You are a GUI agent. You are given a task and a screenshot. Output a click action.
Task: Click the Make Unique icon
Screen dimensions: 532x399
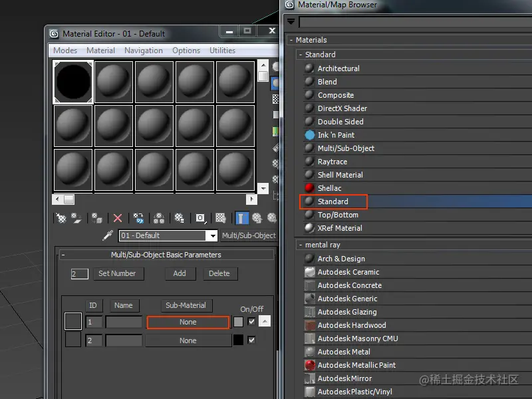click(x=159, y=218)
